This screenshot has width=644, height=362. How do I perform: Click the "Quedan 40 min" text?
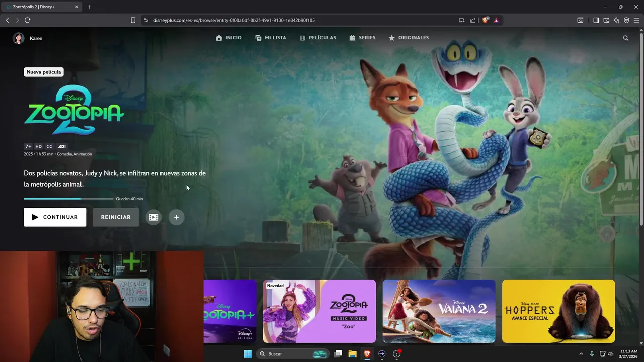click(129, 199)
